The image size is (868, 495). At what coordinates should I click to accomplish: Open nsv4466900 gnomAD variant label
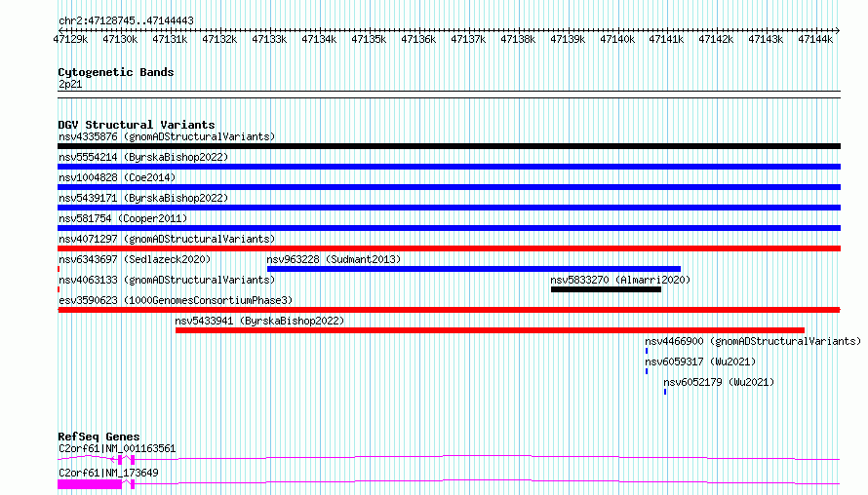(753, 341)
